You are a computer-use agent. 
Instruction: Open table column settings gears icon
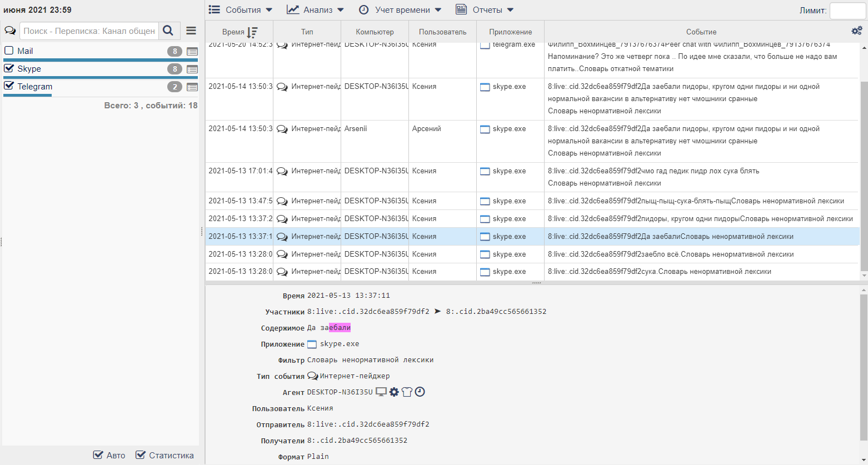tap(857, 31)
